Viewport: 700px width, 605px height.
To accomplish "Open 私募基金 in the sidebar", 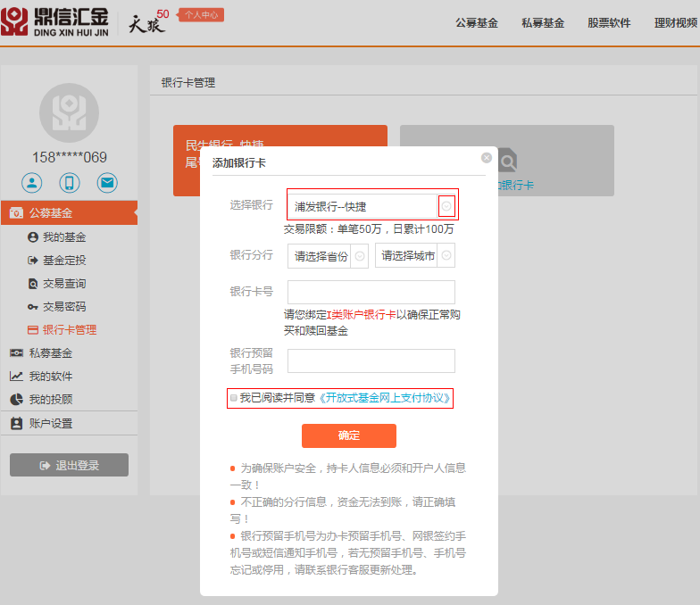I will point(50,353).
